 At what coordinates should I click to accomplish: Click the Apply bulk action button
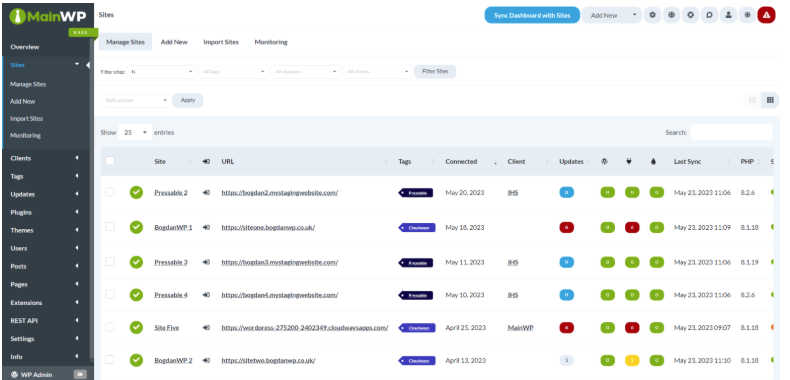click(188, 100)
